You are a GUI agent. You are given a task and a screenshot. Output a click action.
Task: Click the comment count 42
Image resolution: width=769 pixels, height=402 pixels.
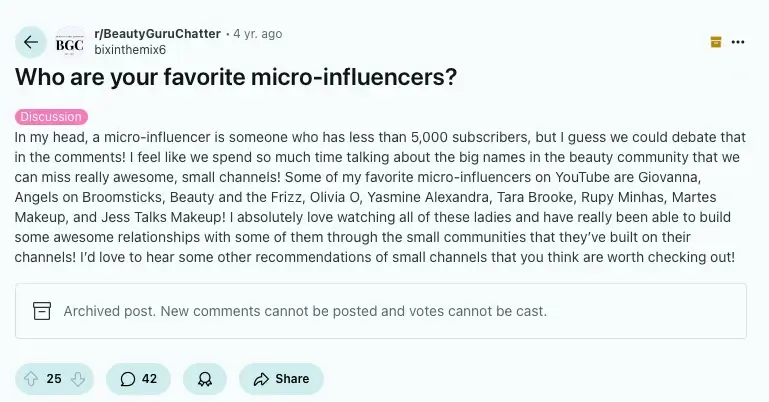pos(150,379)
